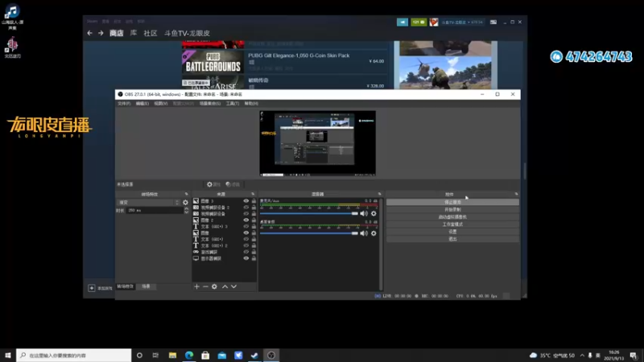The height and width of the screenshot is (362, 644).
Task: Toggle lock on 显示器捕获 source
Action: (254, 258)
